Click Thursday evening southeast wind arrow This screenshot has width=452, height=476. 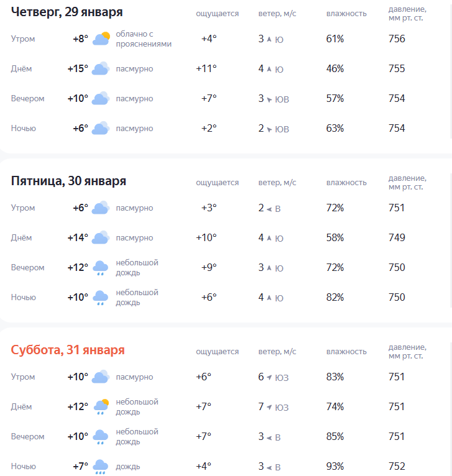(269, 99)
